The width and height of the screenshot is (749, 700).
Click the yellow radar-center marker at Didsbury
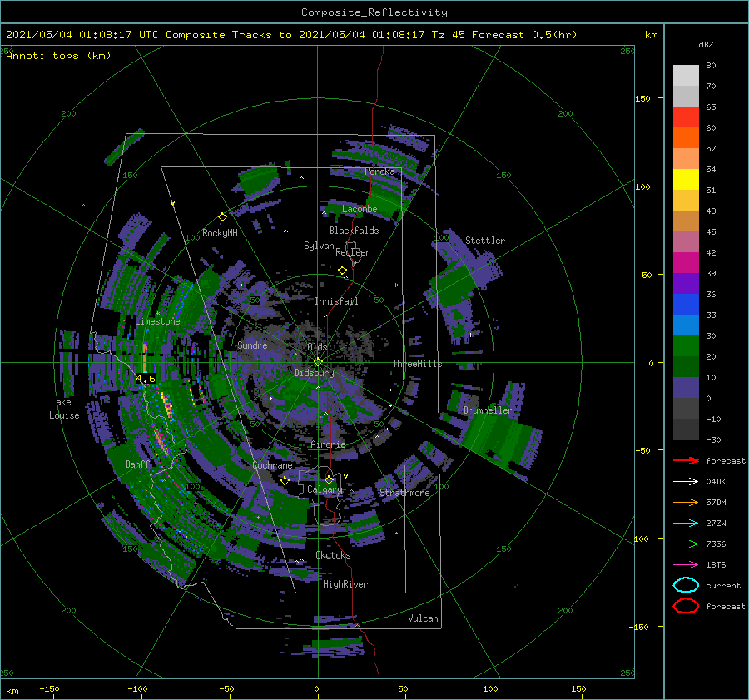pyautogui.click(x=318, y=362)
